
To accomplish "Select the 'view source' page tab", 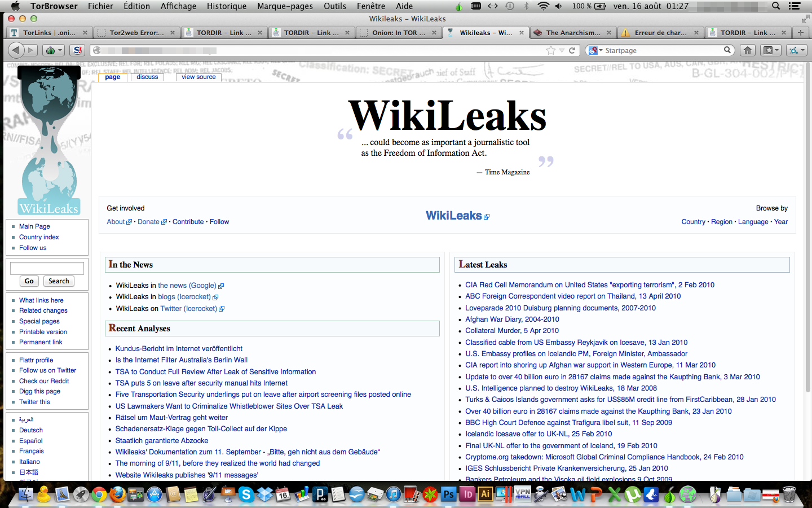I will click(x=198, y=77).
